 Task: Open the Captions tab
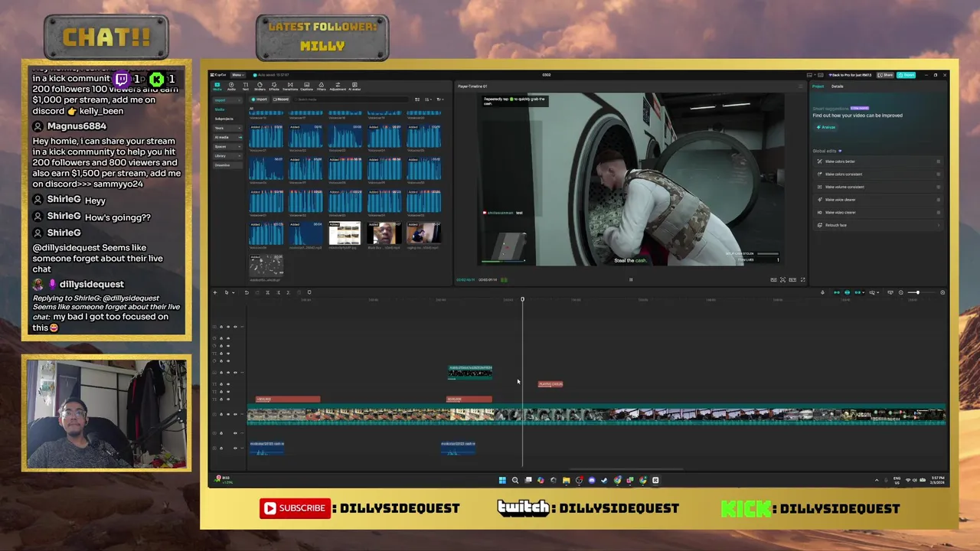[x=306, y=87]
